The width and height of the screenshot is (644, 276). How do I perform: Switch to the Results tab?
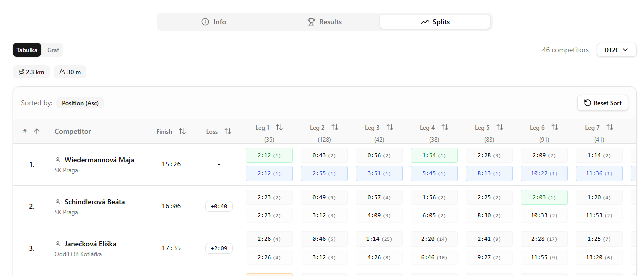[x=324, y=22]
